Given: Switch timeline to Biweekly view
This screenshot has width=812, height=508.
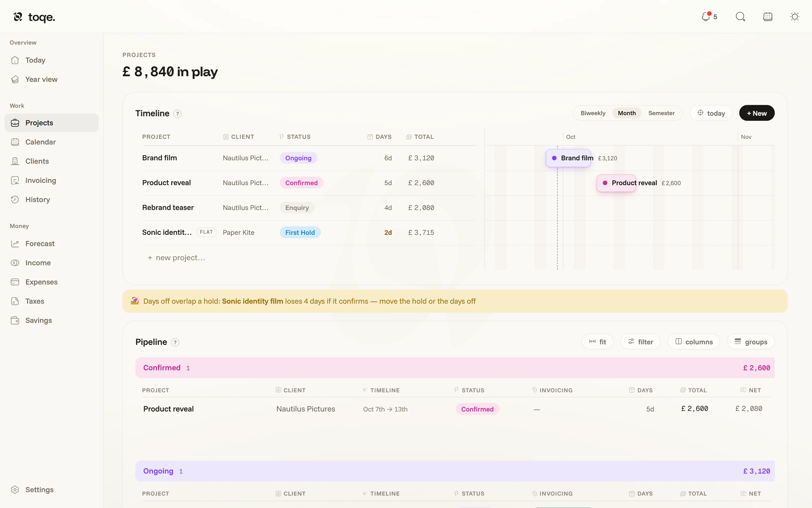Looking at the screenshot, I should (x=593, y=113).
